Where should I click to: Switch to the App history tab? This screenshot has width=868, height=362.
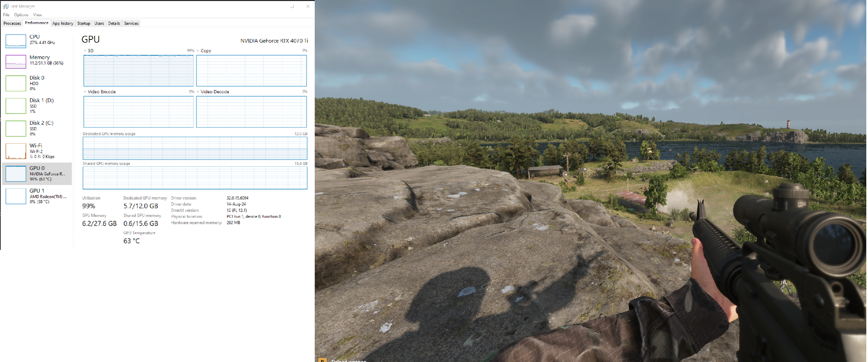tap(63, 23)
